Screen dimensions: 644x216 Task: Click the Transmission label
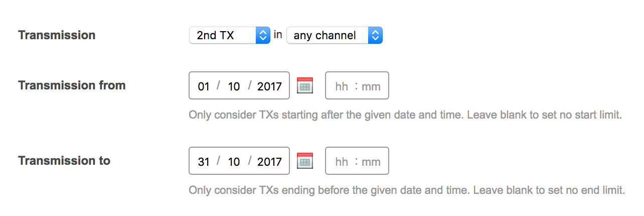point(57,35)
